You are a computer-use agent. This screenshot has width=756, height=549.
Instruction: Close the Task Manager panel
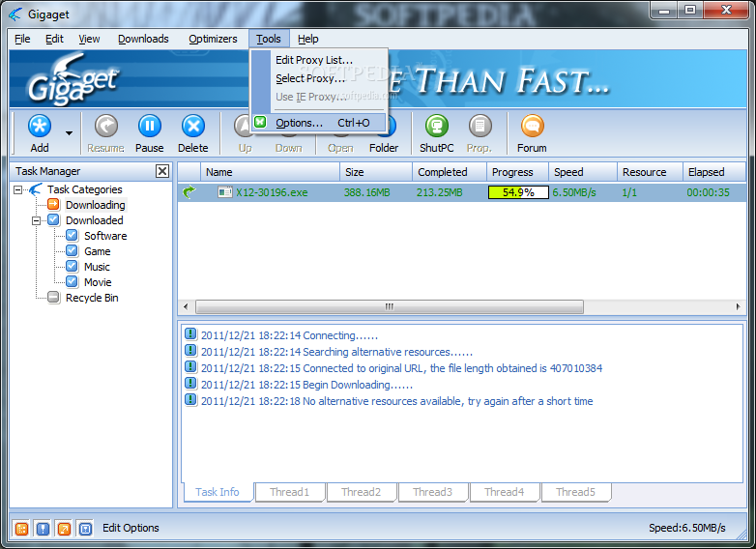click(162, 171)
